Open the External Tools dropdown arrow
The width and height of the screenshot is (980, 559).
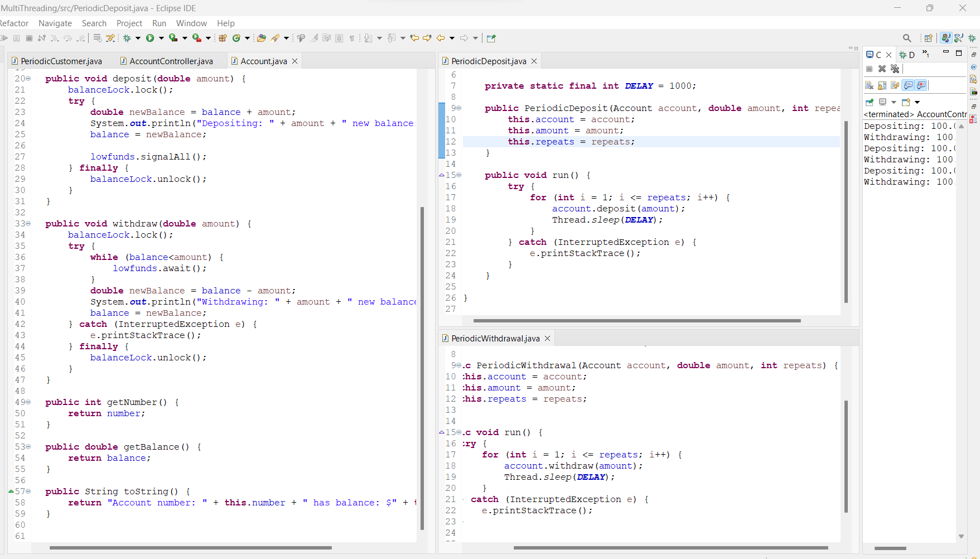(x=208, y=38)
